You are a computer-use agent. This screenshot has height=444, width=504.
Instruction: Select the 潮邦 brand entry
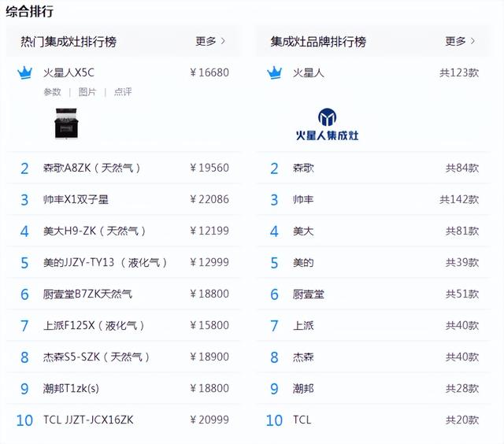(x=303, y=388)
